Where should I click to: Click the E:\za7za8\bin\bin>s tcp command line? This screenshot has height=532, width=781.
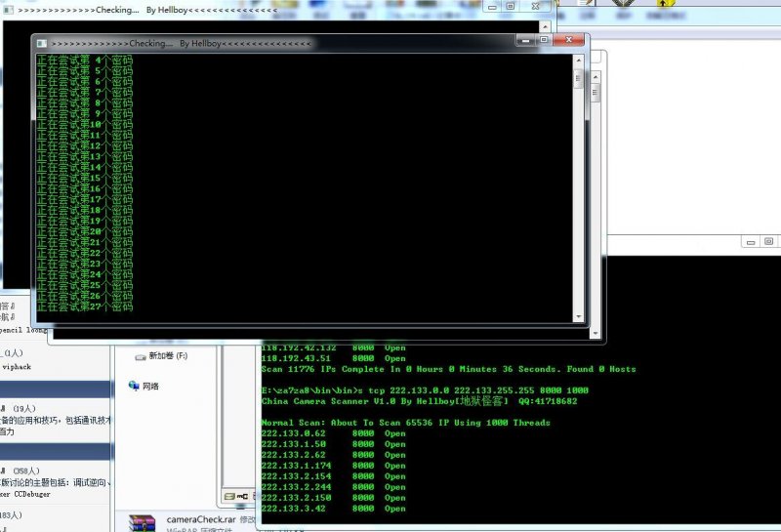coord(425,390)
